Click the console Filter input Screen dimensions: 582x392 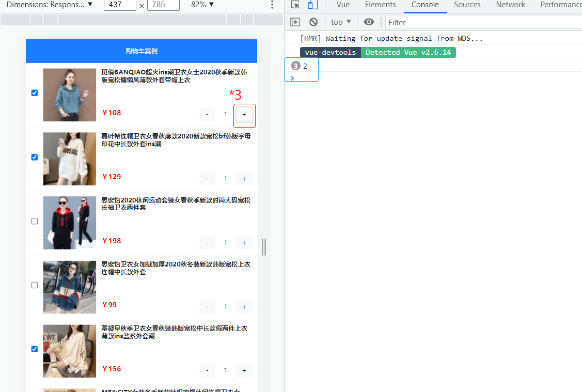484,22
